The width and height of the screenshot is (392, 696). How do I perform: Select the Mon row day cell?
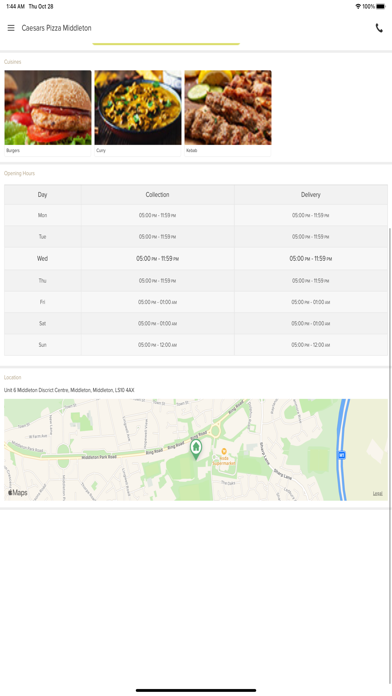tap(43, 215)
